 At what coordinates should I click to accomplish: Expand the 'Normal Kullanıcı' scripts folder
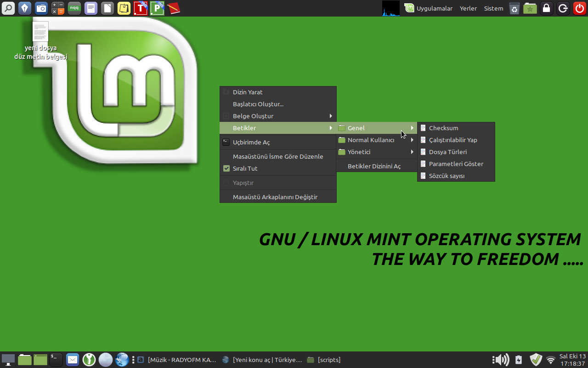[377, 140]
